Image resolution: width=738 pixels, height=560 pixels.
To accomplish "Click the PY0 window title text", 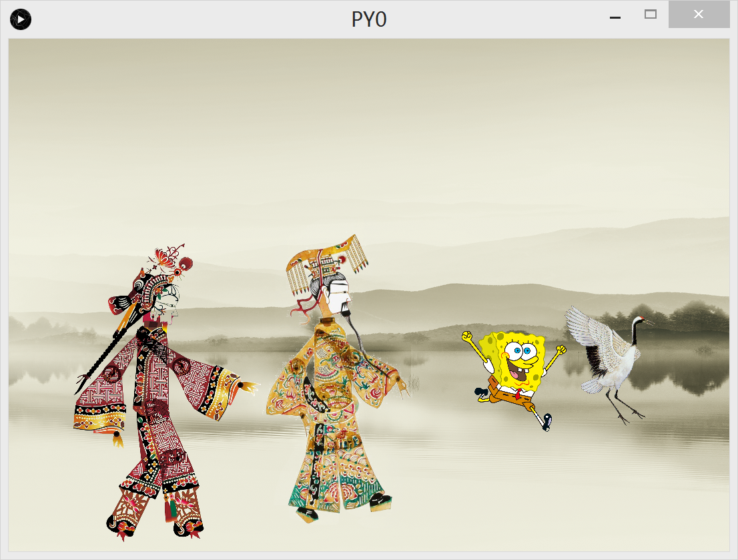I will tap(369, 19).
